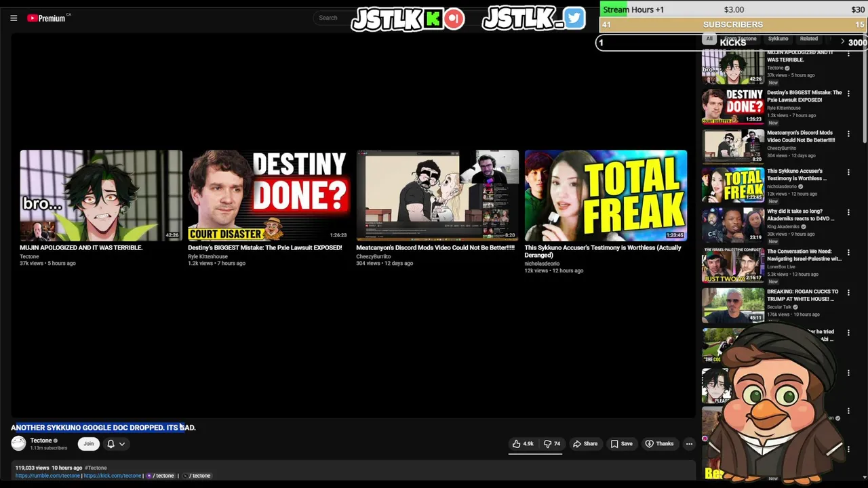This screenshot has height=488, width=868.
Task: Like the video with 4.9k likes
Action: [x=523, y=444]
